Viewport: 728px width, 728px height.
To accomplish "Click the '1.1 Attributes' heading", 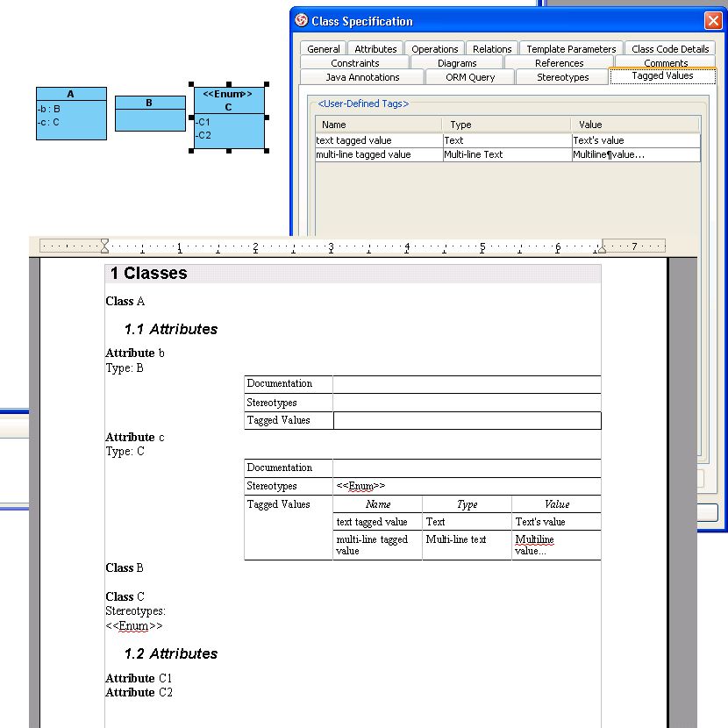I will pyautogui.click(x=171, y=329).
